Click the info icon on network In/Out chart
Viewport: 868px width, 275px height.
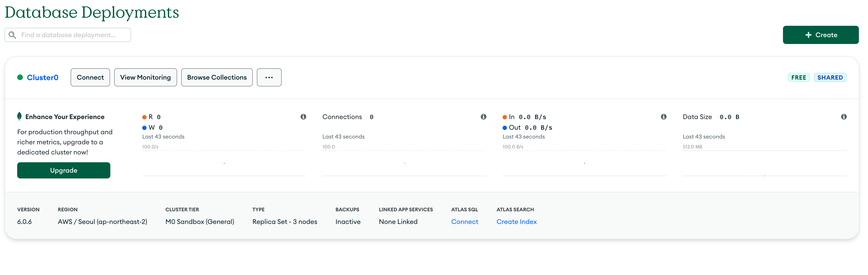point(664,117)
